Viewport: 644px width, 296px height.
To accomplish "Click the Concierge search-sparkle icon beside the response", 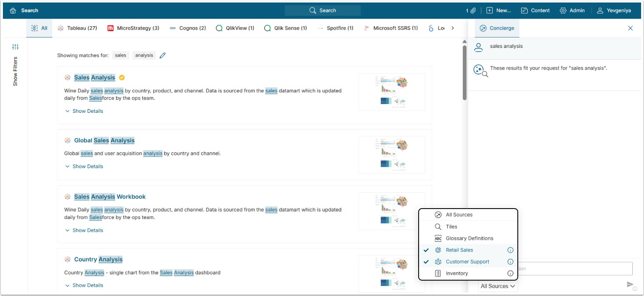I will click(x=481, y=71).
